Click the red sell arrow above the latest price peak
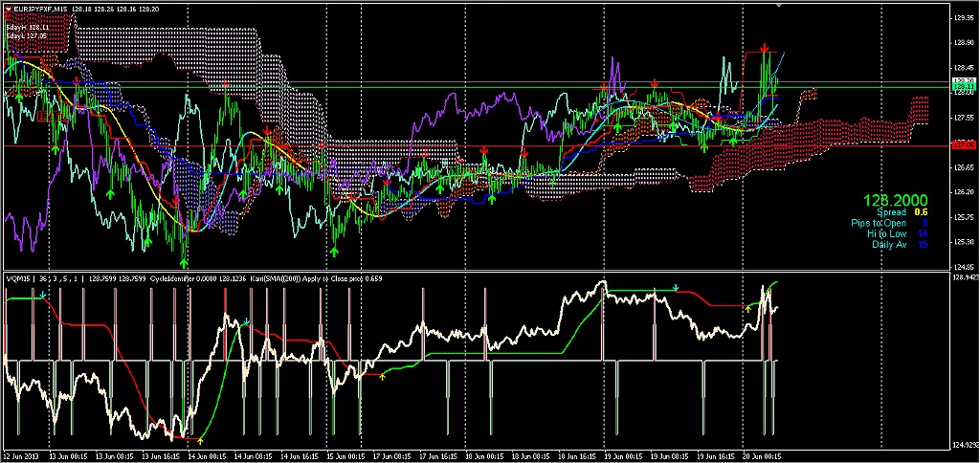The width and height of the screenshot is (980, 463). click(x=764, y=47)
